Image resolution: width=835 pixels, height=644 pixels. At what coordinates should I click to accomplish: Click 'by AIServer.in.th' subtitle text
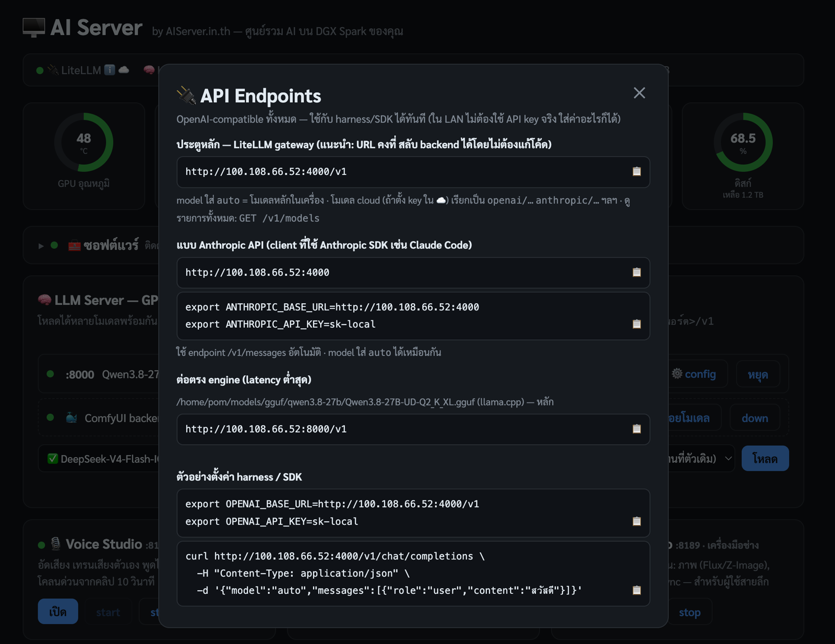click(191, 31)
